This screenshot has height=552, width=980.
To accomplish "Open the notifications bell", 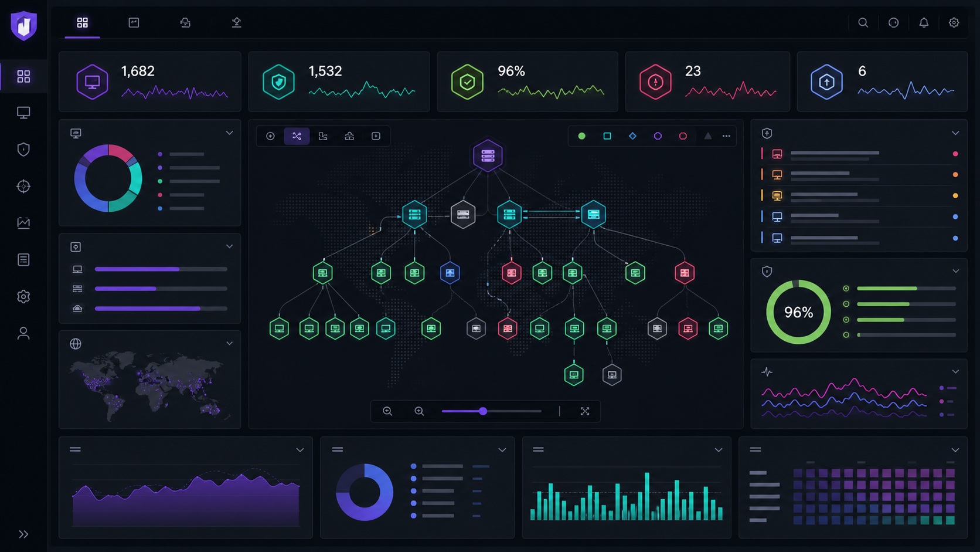I will coord(924,22).
